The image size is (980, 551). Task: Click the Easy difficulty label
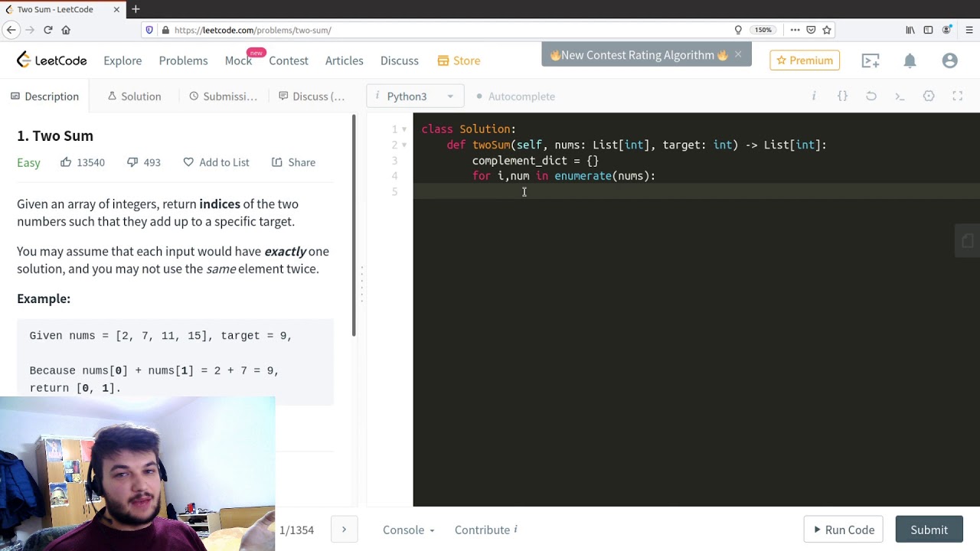(28, 162)
